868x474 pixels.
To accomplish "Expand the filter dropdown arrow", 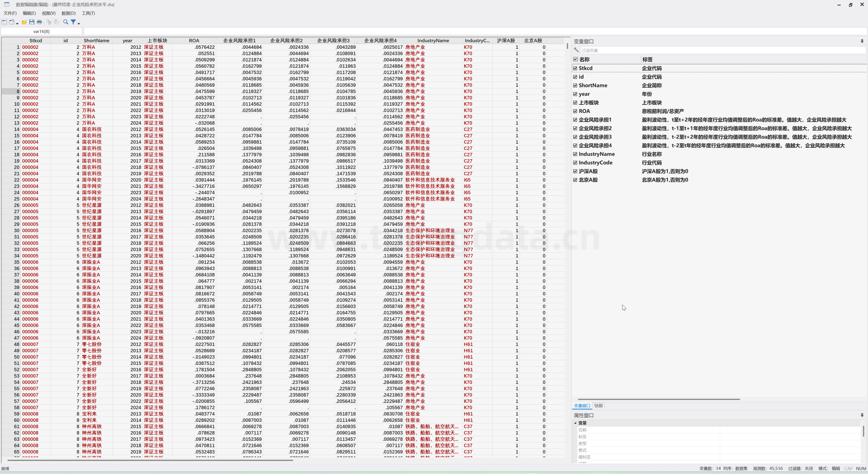I will click(x=79, y=23).
